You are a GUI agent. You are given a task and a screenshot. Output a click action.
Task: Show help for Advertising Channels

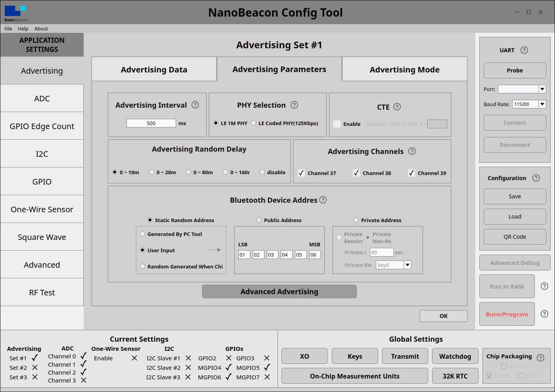[x=412, y=151]
